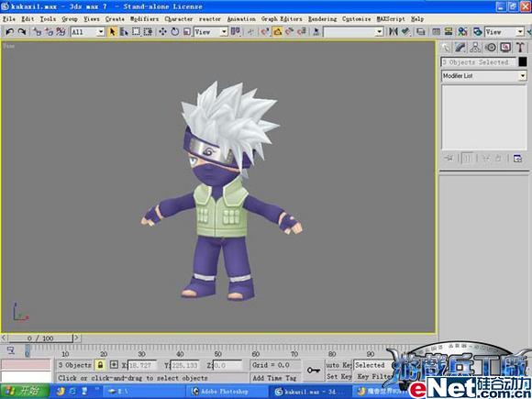Viewport: 532px width, 399px height.
Task: Click the Align tool icon
Action: point(405,32)
